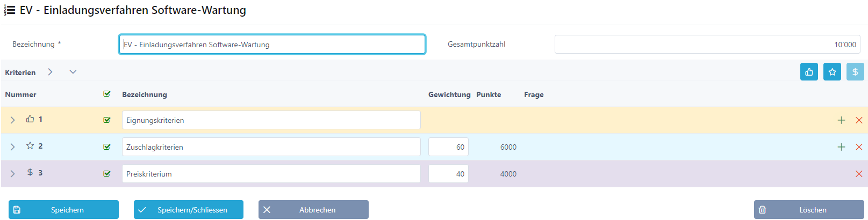Remove the Preiskriterium row using the red X

(859, 174)
